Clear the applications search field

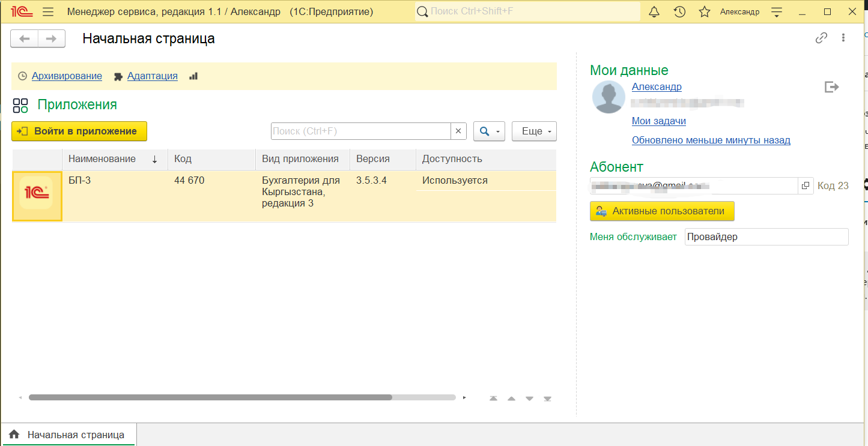[458, 131]
